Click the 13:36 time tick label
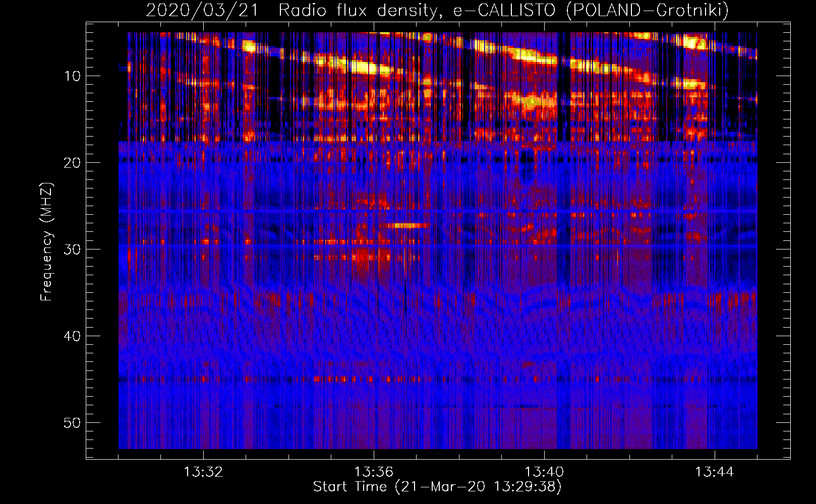 (x=374, y=472)
